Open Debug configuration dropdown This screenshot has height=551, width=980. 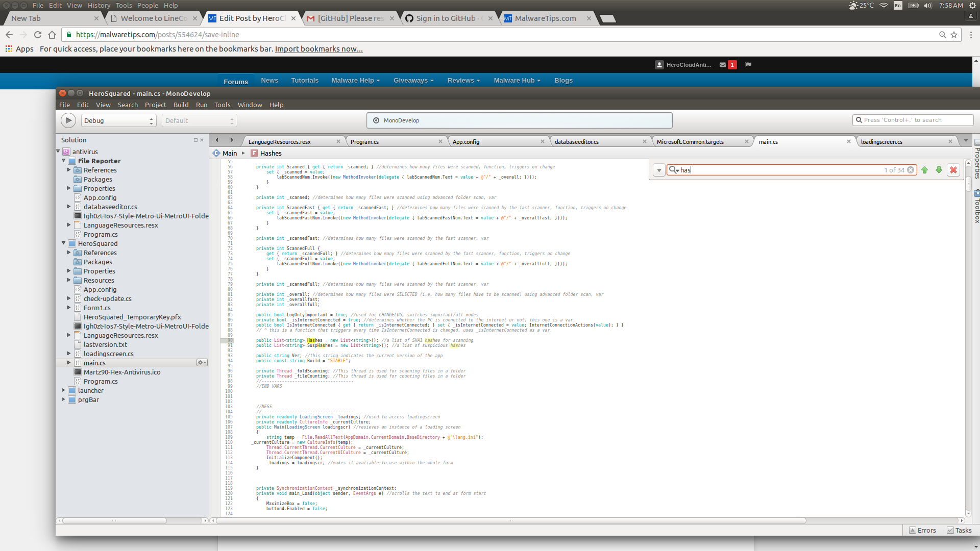[118, 121]
